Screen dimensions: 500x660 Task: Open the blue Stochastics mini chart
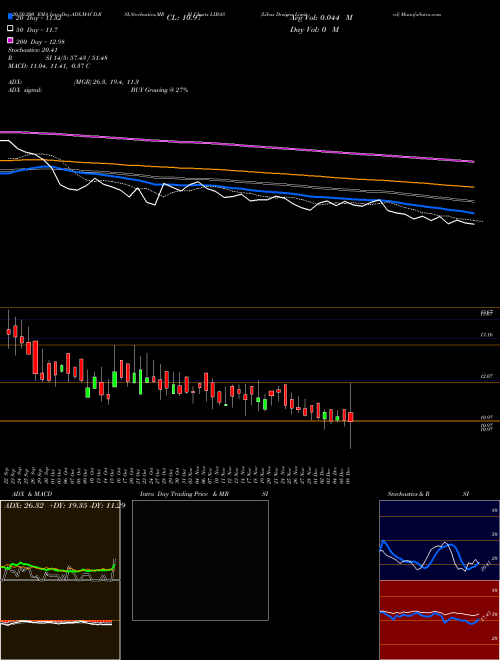tap(439, 540)
